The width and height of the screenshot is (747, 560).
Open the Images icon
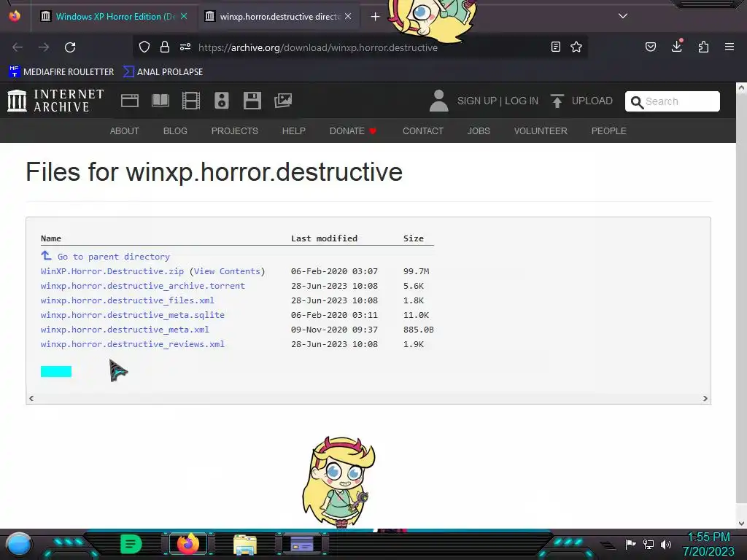coord(283,101)
